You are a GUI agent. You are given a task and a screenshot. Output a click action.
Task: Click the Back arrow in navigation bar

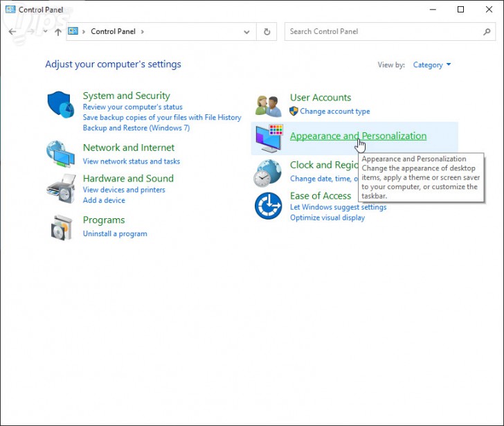tap(12, 31)
